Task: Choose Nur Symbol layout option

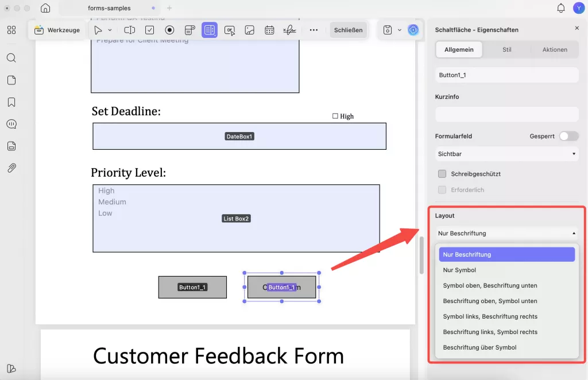Action: [506, 270]
